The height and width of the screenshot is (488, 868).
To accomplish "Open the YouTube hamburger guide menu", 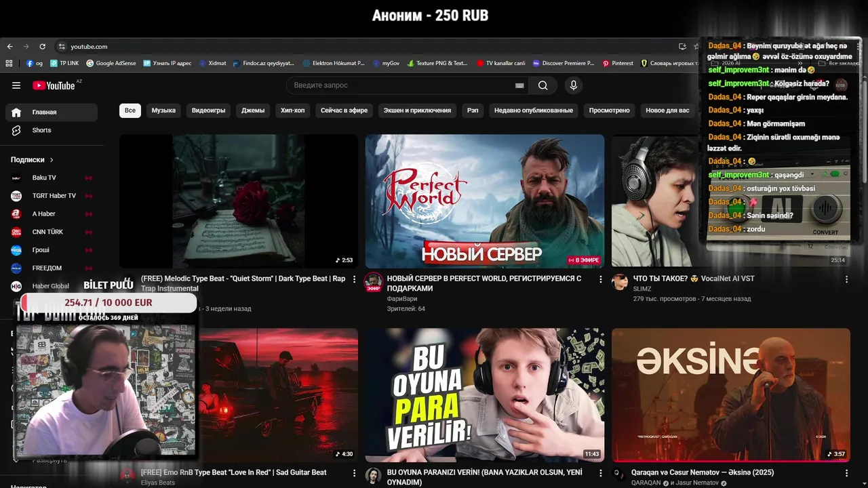I will pyautogui.click(x=16, y=85).
